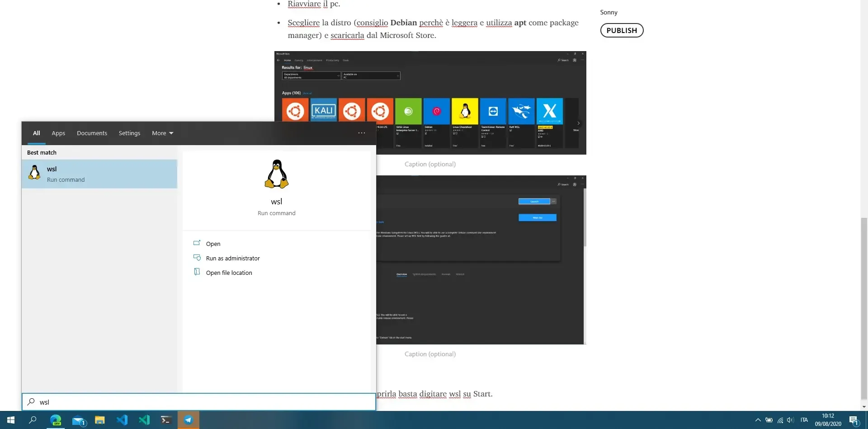Switch to Telegram in the taskbar
868x429 pixels.
point(188,420)
